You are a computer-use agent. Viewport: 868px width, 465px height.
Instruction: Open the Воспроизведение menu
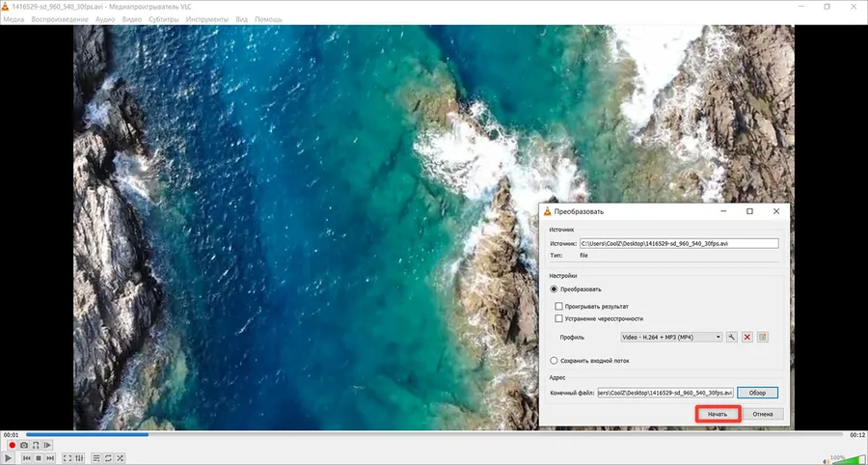pyautogui.click(x=60, y=19)
